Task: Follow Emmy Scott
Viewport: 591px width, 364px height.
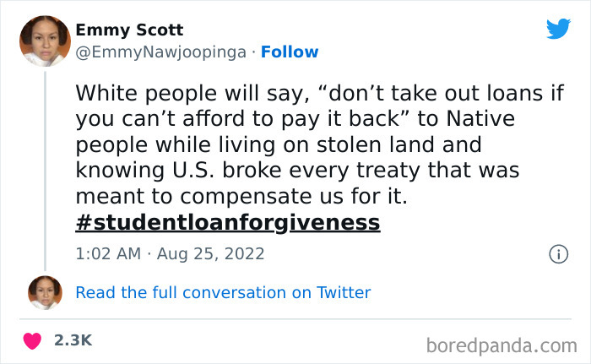Action: [290, 52]
